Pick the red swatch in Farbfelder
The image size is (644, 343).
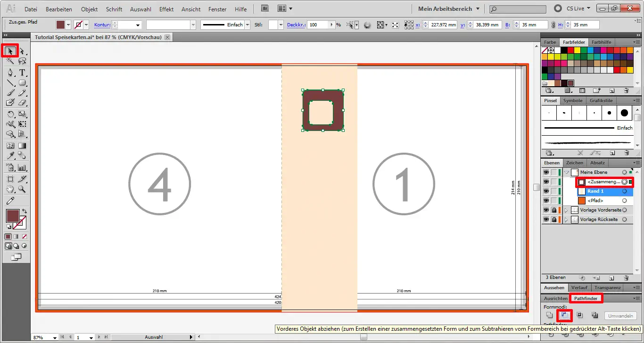(571, 50)
